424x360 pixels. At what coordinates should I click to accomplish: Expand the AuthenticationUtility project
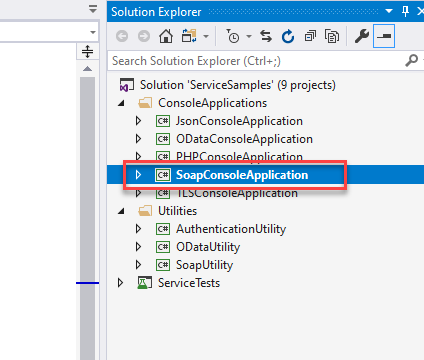coord(138,229)
